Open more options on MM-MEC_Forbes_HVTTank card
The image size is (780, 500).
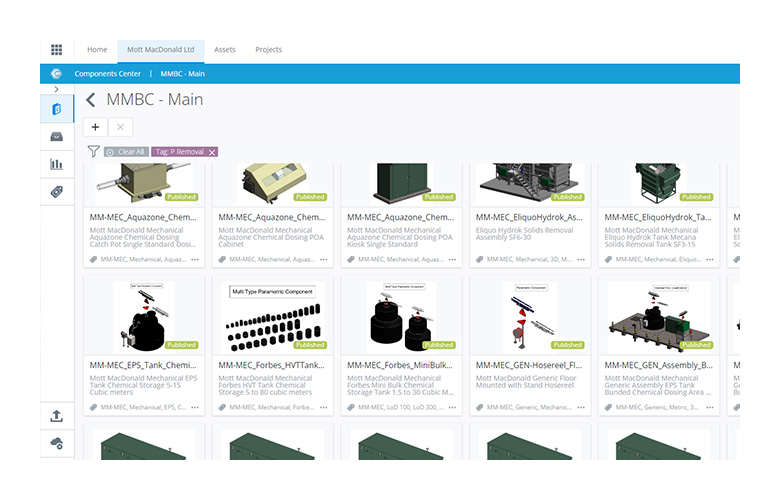click(324, 407)
